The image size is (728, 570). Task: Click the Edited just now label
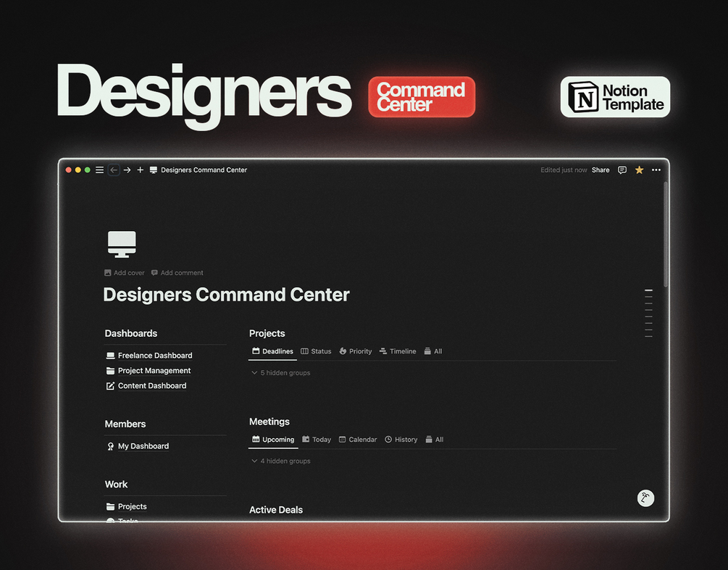click(x=564, y=170)
